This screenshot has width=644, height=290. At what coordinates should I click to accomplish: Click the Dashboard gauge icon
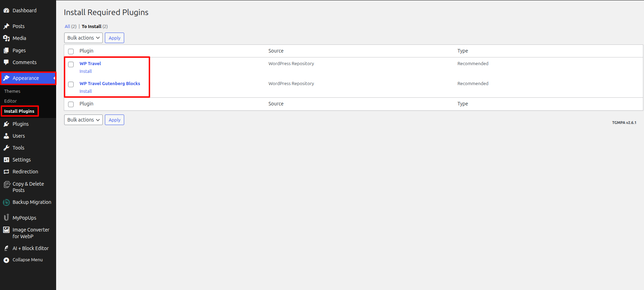click(x=6, y=11)
